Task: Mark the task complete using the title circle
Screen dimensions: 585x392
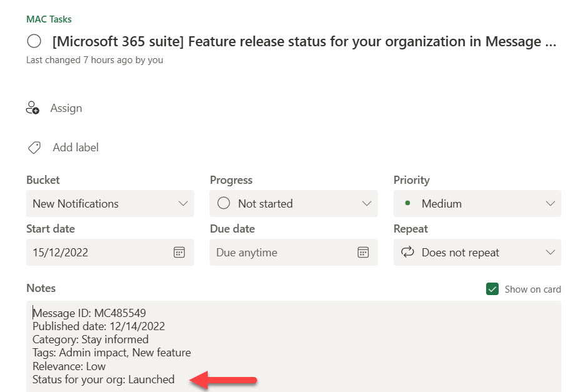Action: 34,41
